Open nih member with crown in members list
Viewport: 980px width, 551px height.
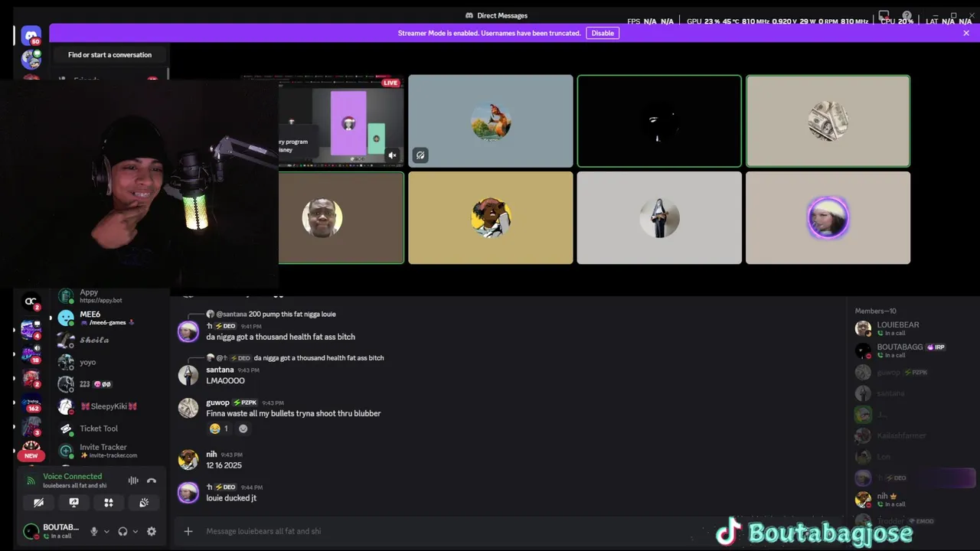tap(913, 500)
